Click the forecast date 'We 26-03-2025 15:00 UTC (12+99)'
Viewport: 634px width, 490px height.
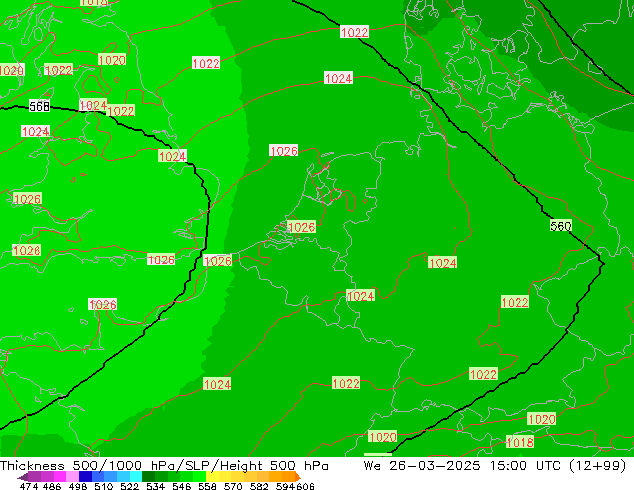point(495,466)
